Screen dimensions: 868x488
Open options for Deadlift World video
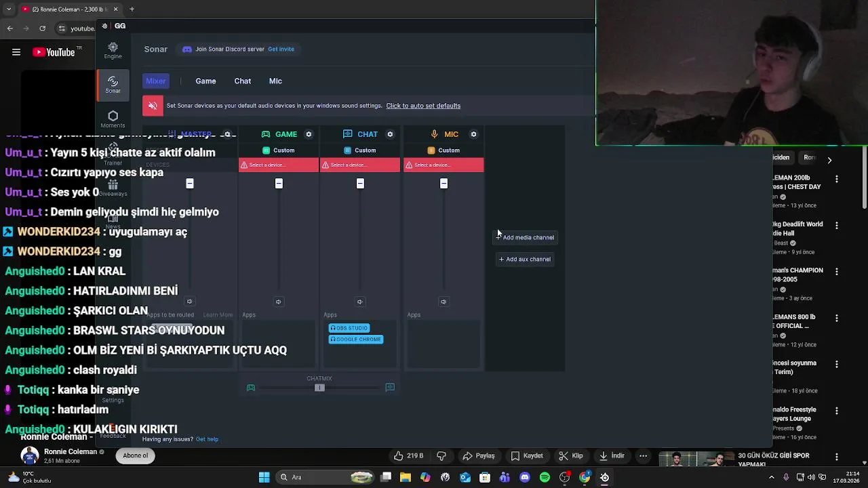837,225
